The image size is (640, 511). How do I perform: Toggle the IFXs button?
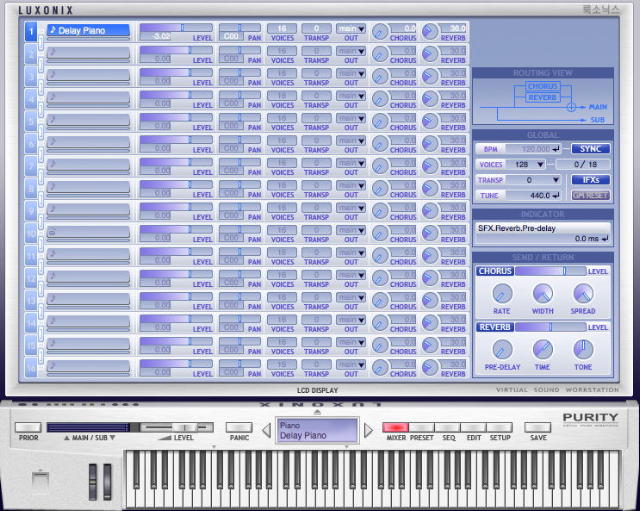(591, 180)
